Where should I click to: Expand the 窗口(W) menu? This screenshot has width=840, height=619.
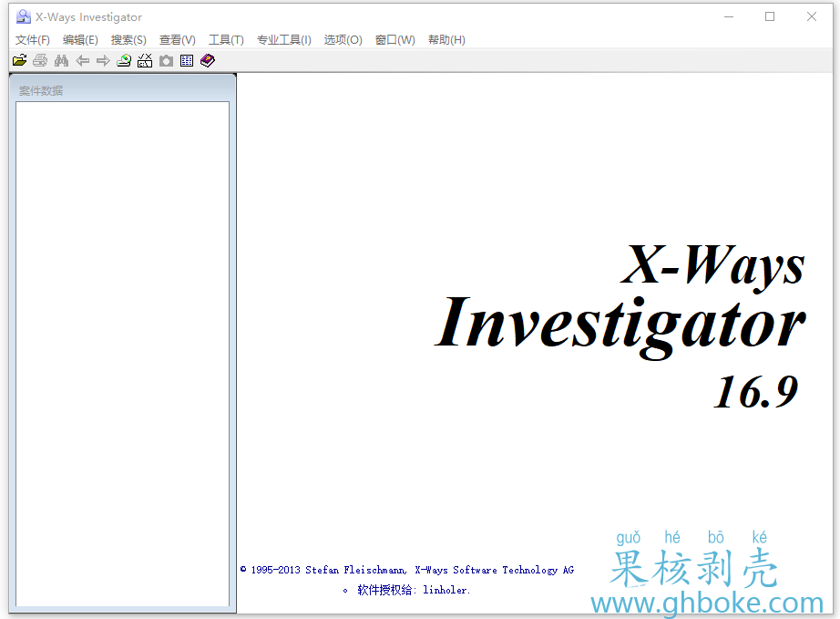(394, 40)
